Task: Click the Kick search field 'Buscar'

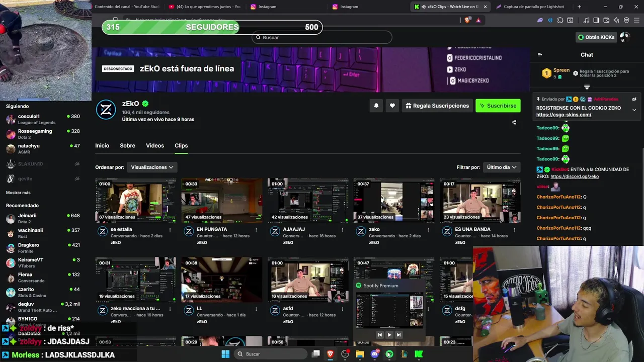Action: 322,37
